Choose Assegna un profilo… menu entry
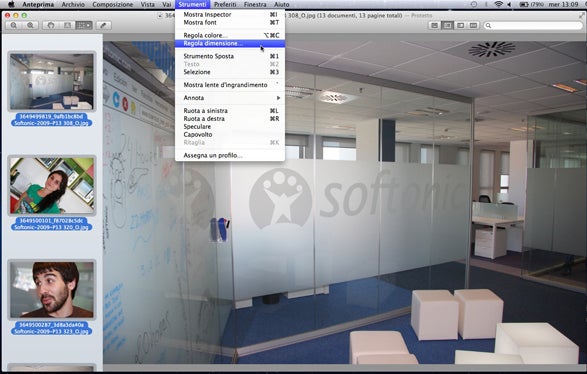Screen dimensions: 587x374 pos(230,155)
